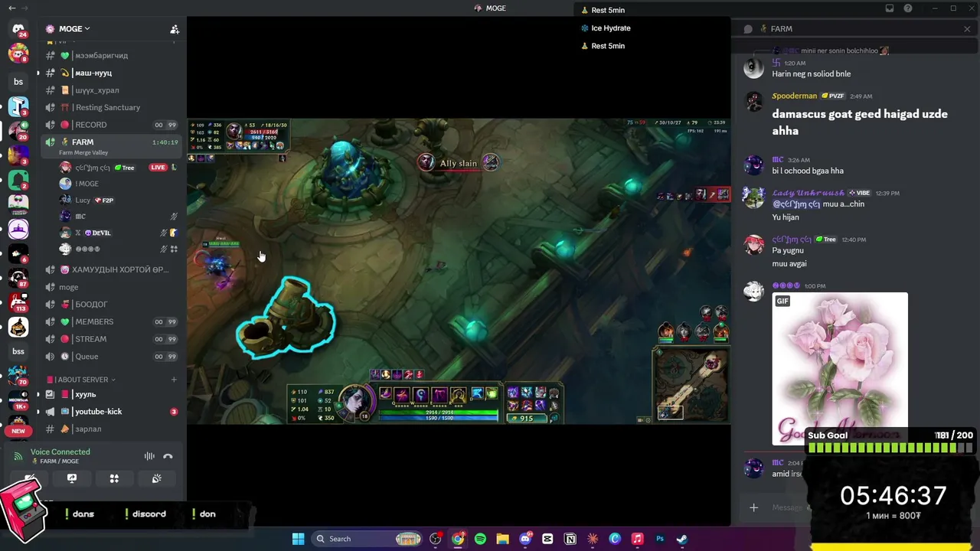The image size is (980, 551).
Task: Open the NEW servers badge in sidebar
Action: click(18, 431)
